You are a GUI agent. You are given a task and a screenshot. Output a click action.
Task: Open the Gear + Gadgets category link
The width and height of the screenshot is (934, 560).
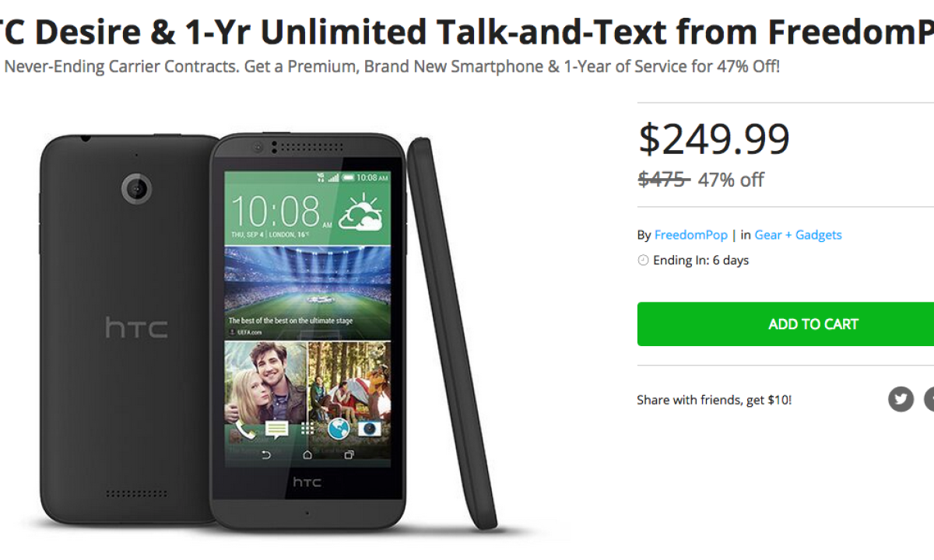[798, 235]
